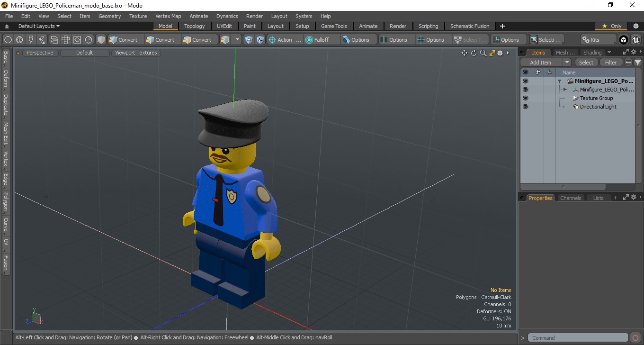The image size is (644, 345).
Task: Click the eye visibility column header
Action: click(525, 73)
